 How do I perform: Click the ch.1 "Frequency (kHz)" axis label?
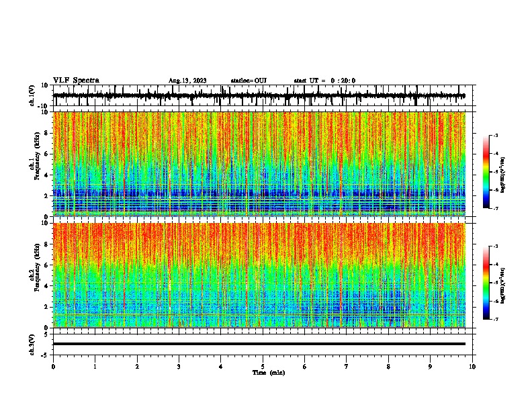tap(38, 156)
